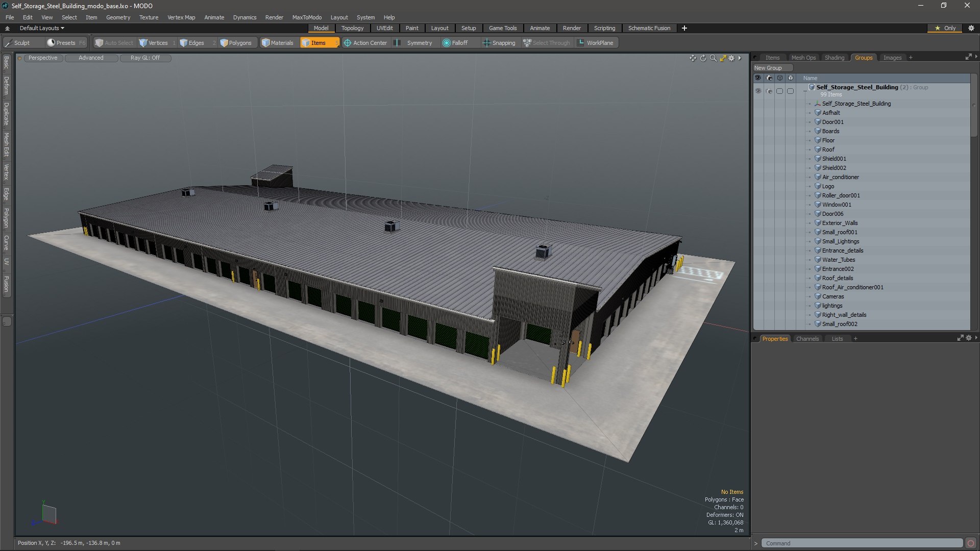This screenshot has width=980, height=551.
Task: Click the viewport pan (move) icon
Action: point(693,58)
